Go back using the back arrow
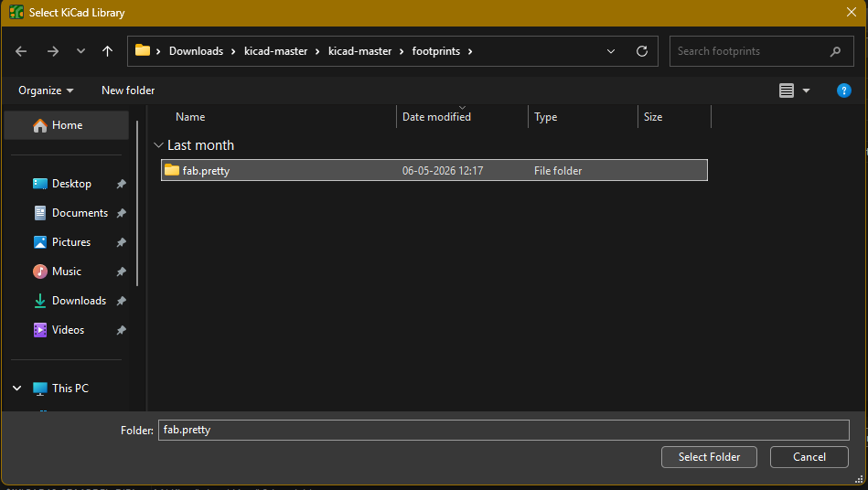Image resolution: width=868 pixels, height=490 pixels. (21, 51)
